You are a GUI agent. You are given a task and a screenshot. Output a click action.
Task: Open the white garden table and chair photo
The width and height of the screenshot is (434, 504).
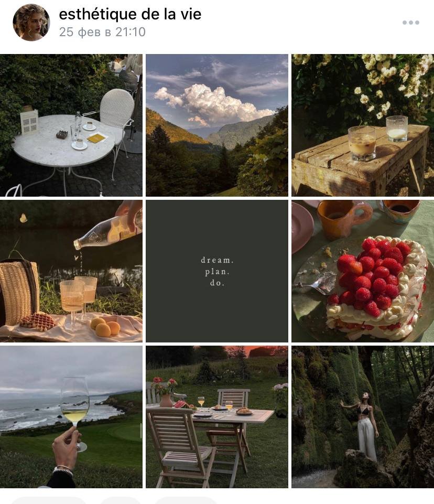(71, 125)
